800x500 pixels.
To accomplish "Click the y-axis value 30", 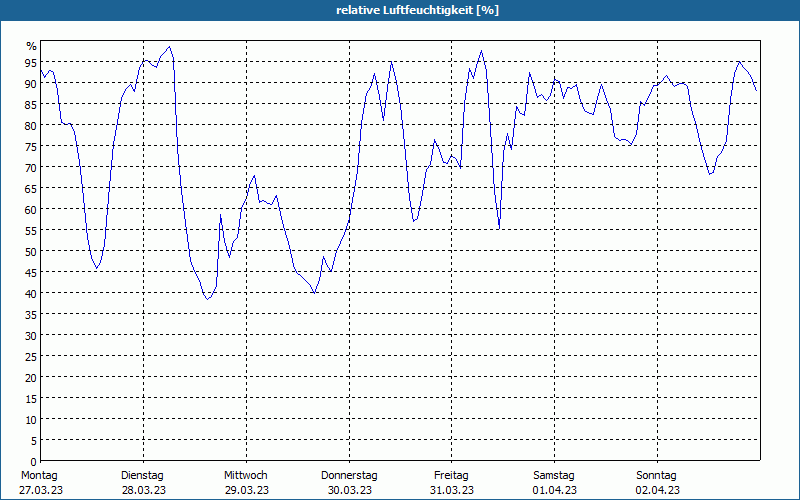I will [x=31, y=335].
